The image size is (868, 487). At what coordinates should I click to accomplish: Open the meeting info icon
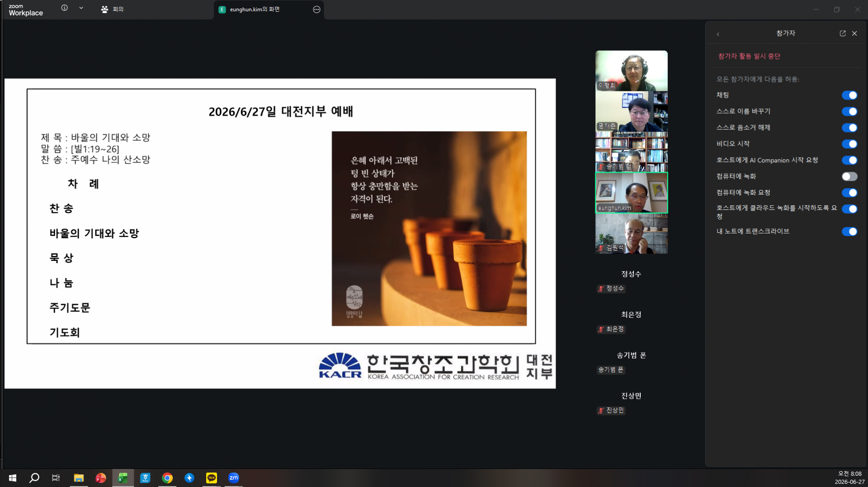pyautogui.click(x=65, y=8)
